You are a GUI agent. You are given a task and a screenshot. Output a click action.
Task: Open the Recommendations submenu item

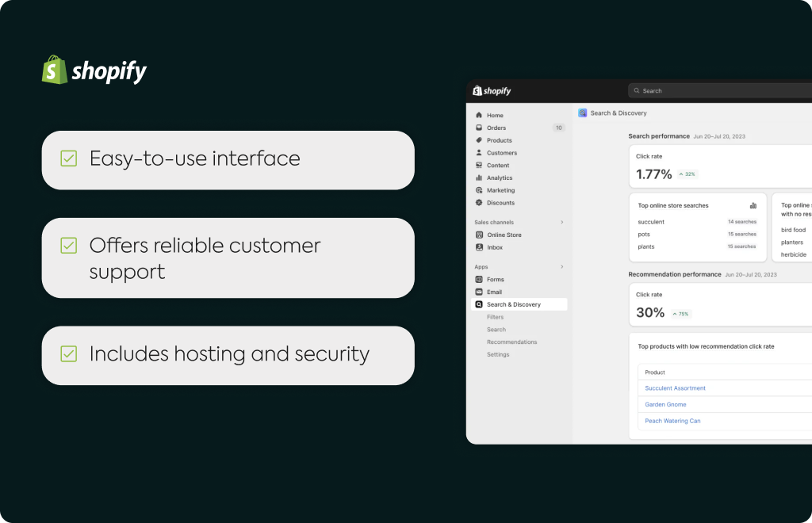pos(511,342)
